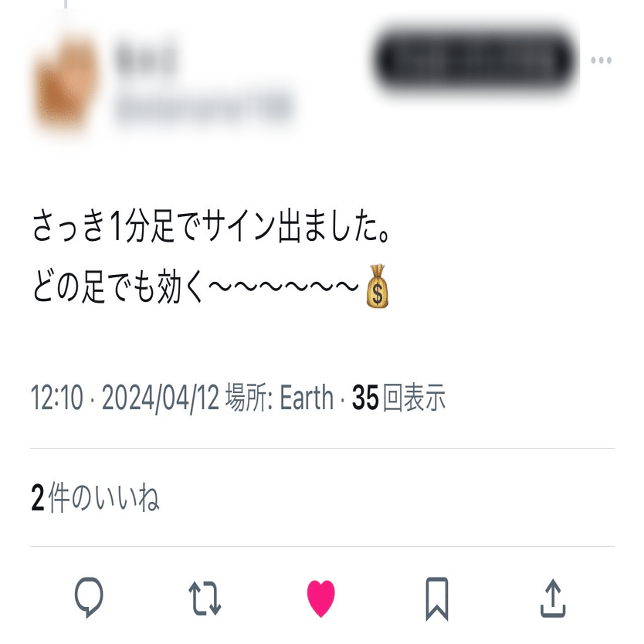
Task: Click the money bag emoji
Action: [377, 286]
